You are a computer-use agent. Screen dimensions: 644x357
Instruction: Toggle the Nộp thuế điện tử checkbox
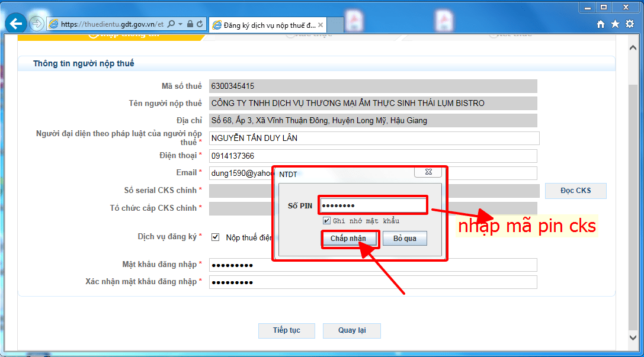(x=216, y=237)
